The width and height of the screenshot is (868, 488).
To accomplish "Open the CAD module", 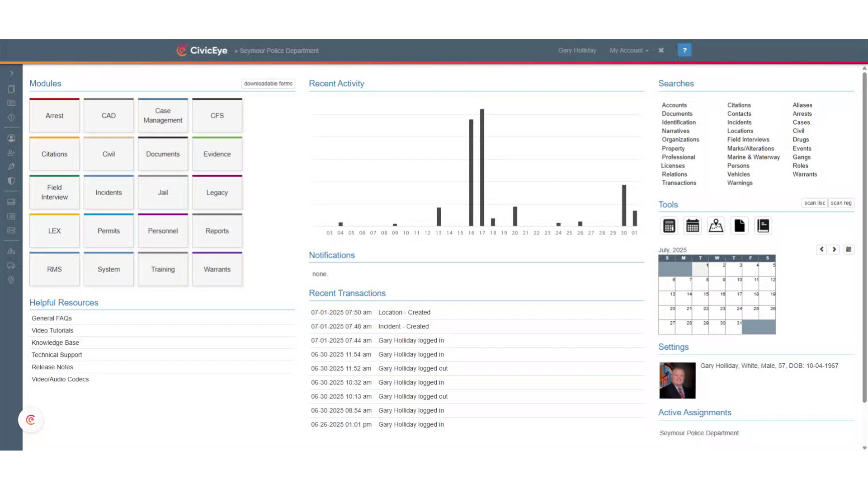I will [x=108, y=115].
